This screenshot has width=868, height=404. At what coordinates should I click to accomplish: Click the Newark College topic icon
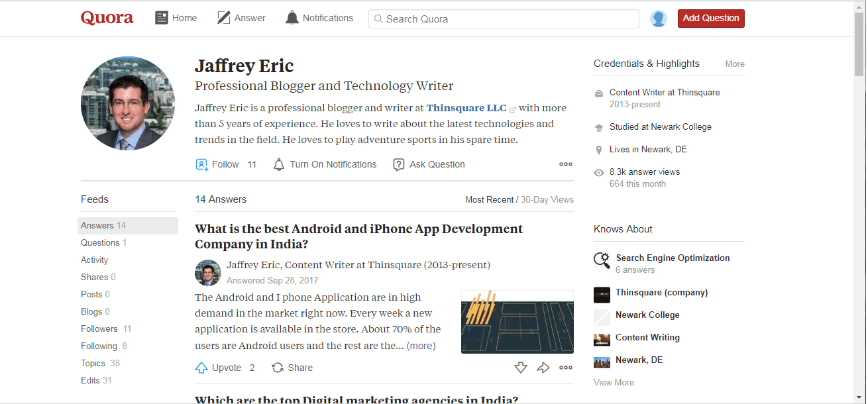pos(602,317)
